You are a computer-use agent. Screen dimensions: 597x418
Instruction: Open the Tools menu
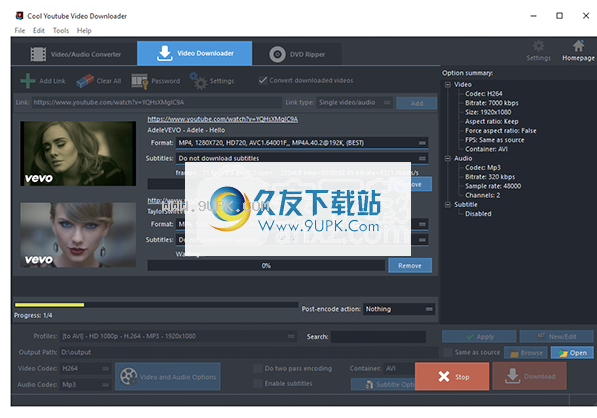[x=61, y=30]
